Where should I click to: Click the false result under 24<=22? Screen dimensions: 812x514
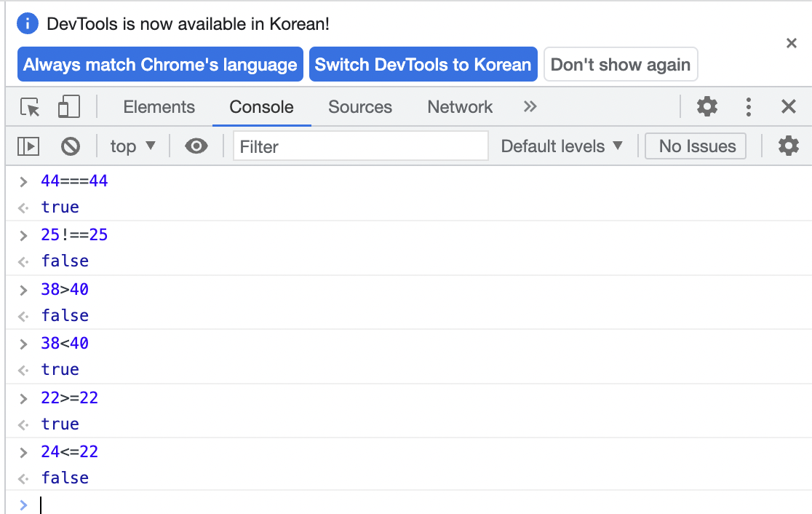65,478
